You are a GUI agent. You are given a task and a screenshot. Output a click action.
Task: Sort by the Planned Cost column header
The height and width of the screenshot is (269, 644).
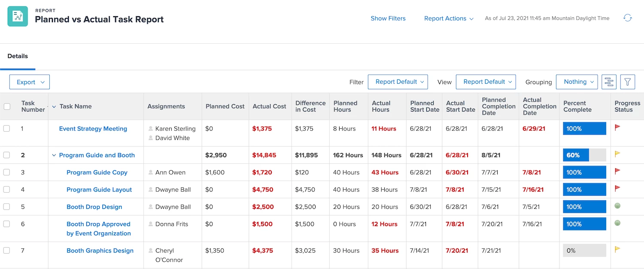click(225, 106)
